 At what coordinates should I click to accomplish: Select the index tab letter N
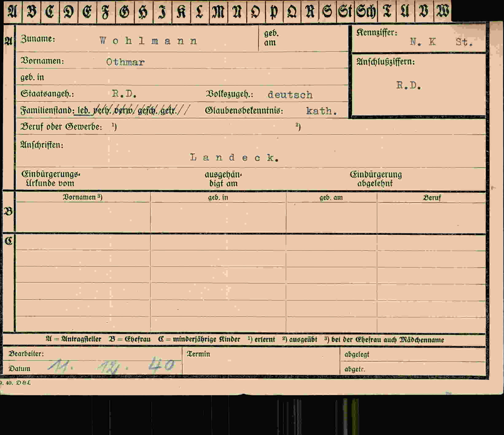[x=237, y=12]
